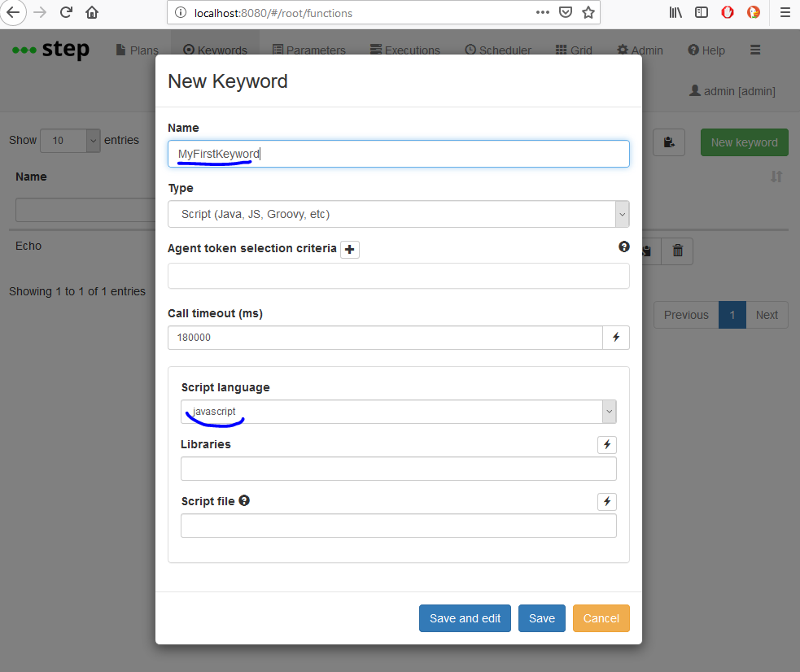The width and height of the screenshot is (800, 672).
Task: Open the Help menu
Action: [706, 50]
